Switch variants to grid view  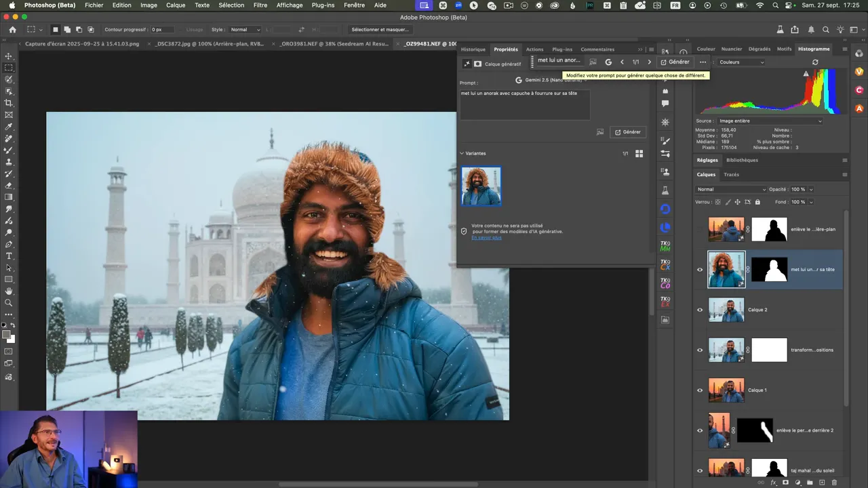point(639,154)
